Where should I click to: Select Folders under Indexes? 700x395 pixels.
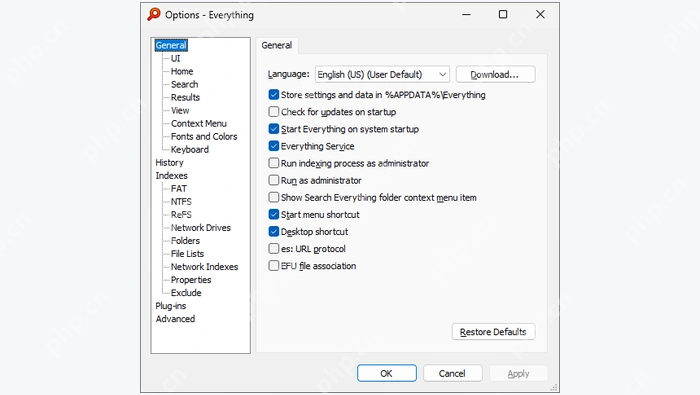185,241
